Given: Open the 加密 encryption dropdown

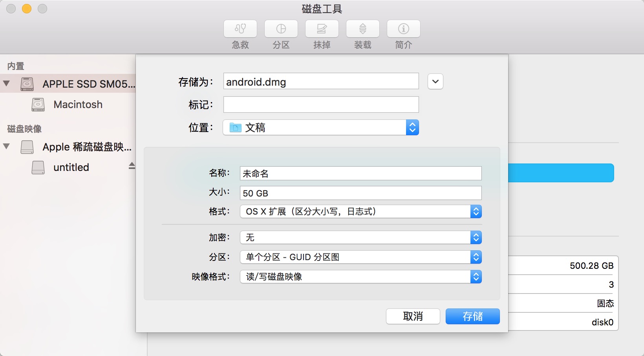Looking at the screenshot, I should pos(360,237).
